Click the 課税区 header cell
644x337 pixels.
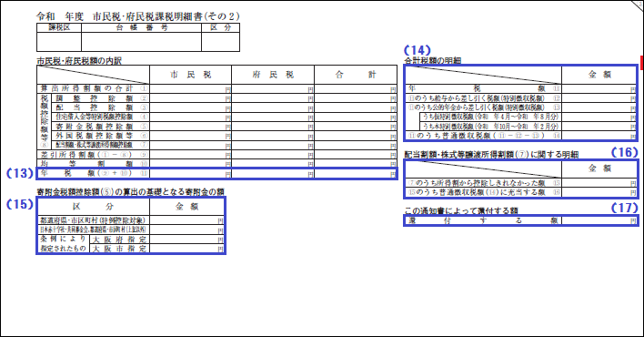(59, 28)
